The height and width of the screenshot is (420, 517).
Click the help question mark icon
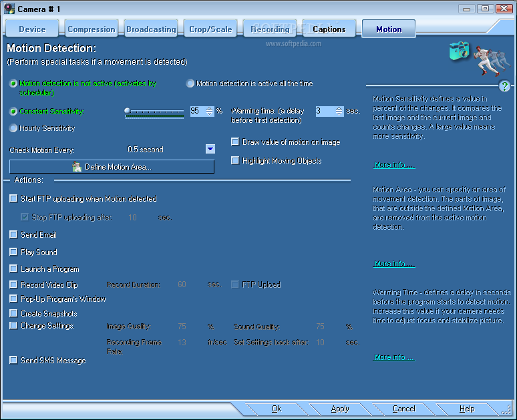[x=504, y=86]
